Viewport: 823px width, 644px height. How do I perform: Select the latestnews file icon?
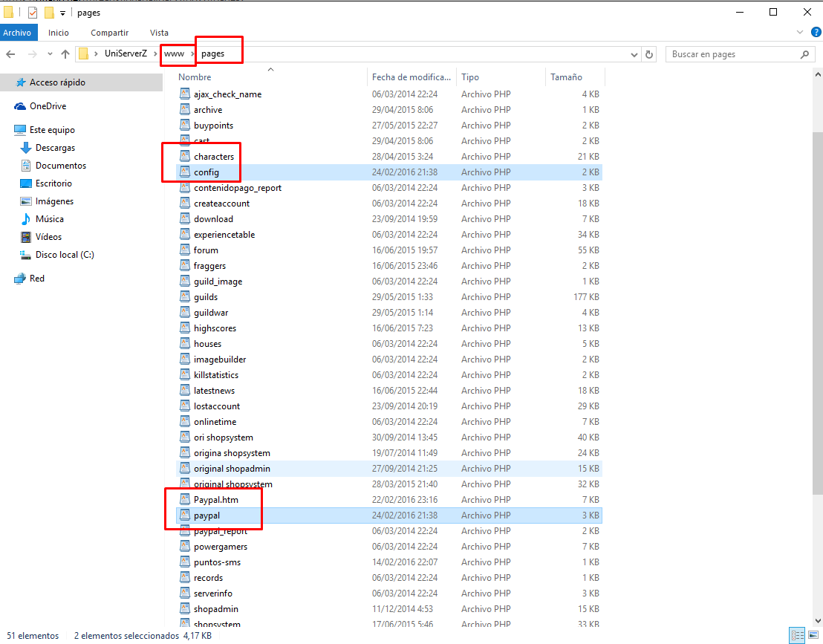185,391
